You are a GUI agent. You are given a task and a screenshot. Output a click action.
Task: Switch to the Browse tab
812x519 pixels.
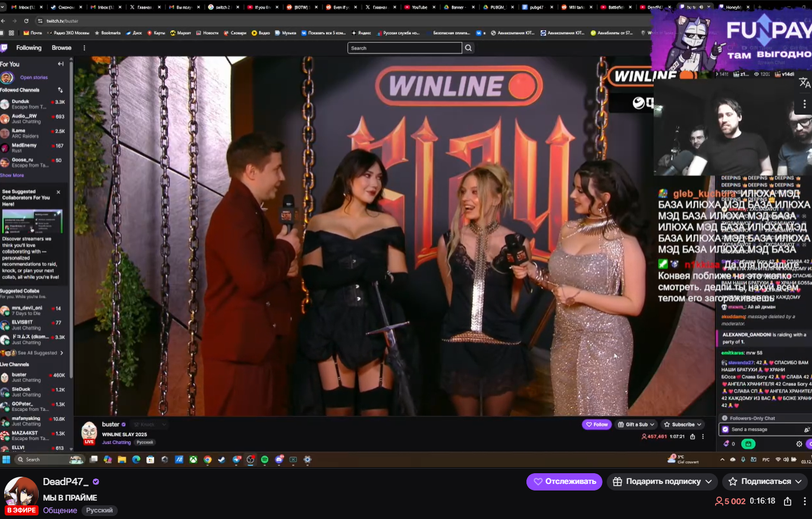61,48
